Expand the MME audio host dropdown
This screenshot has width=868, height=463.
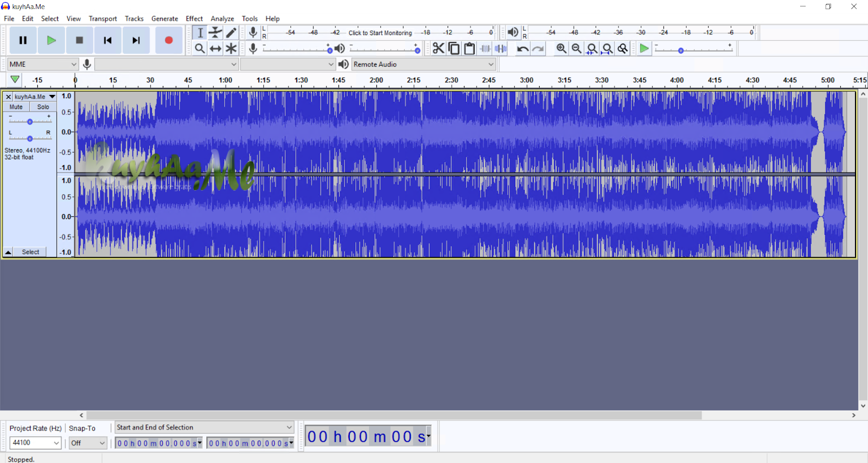coord(43,65)
